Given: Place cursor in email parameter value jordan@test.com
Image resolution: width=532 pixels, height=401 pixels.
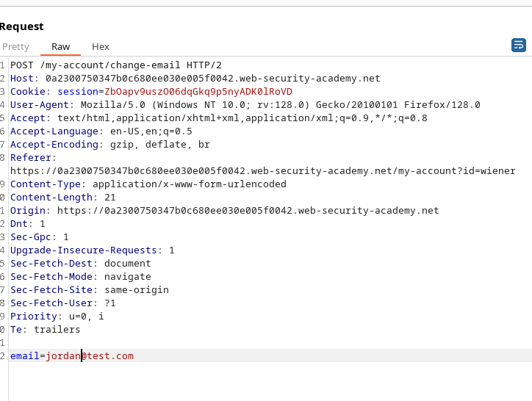Looking at the screenshot, I should pos(90,356).
